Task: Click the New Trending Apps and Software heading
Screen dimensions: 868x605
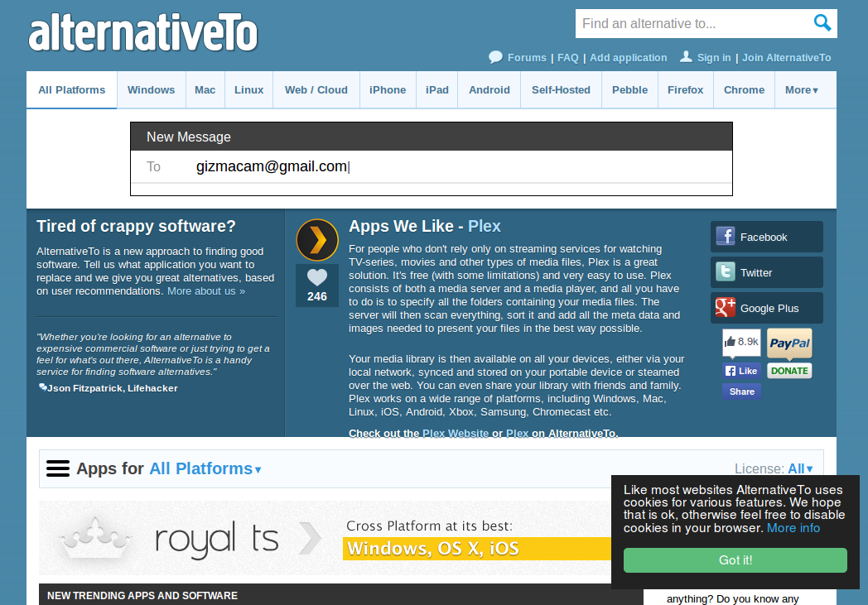Action: (142, 596)
